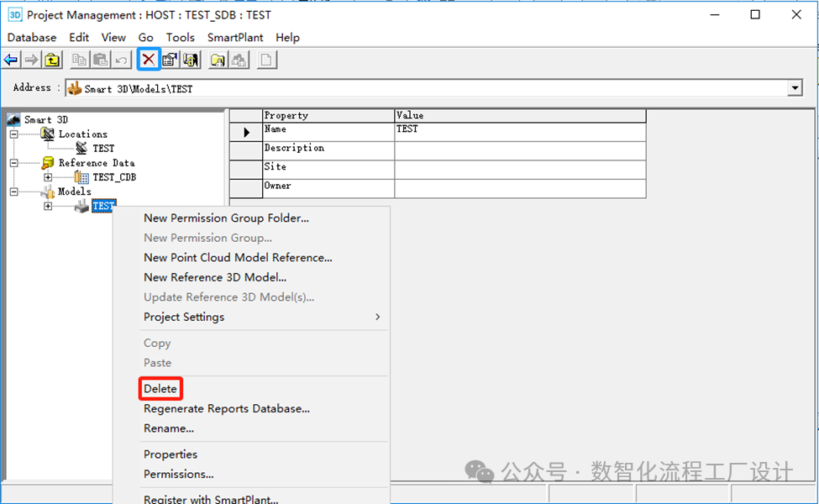Open the SmartPlant menu
Viewport: 819px width, 504px height.
click(x=235, y=38)
